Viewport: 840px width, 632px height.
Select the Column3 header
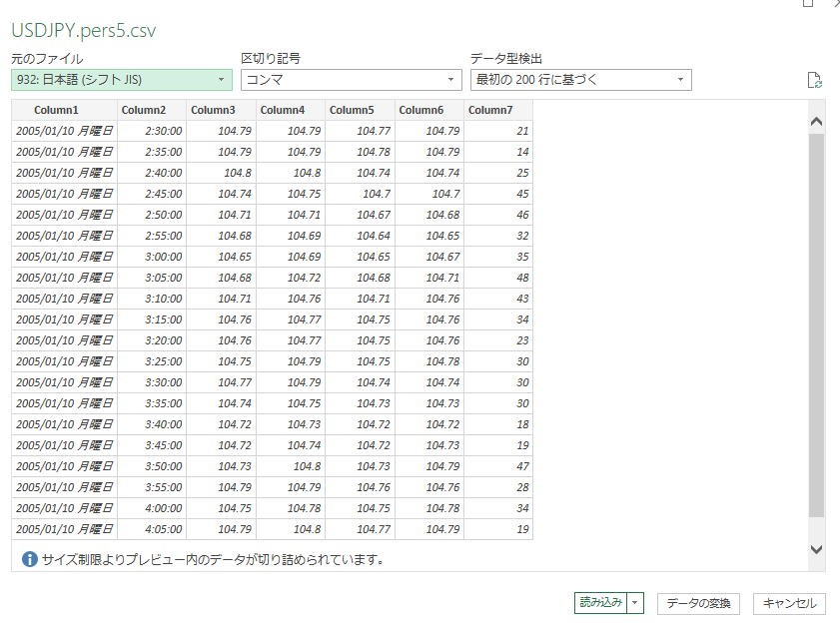tap(222, 110)
